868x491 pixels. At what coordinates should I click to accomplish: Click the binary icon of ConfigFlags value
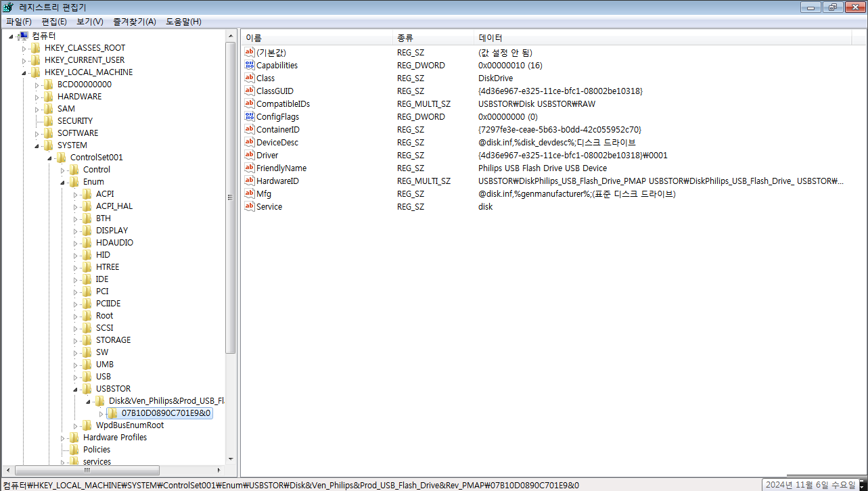[250, 117]
